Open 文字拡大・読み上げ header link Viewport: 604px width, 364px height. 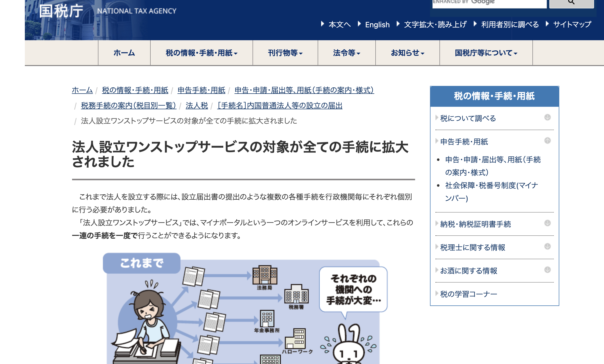coord(435,25)
